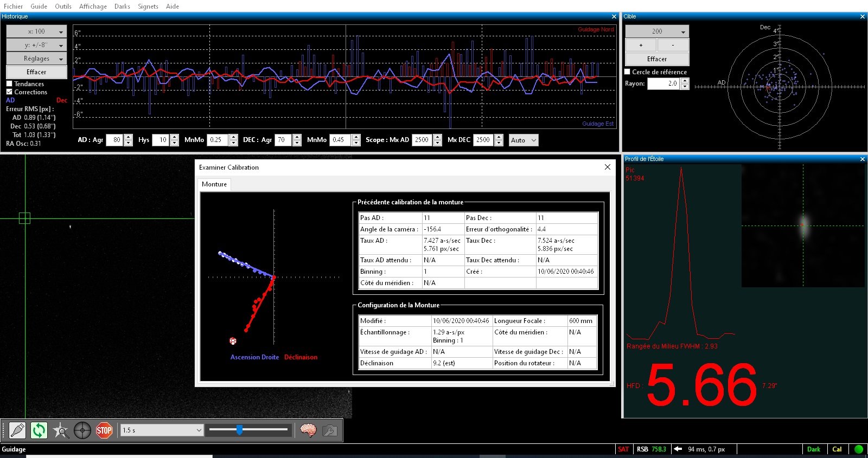Open advanced settings via the brain icon
This screenshot has height=458, width=868.
point(308,430)
